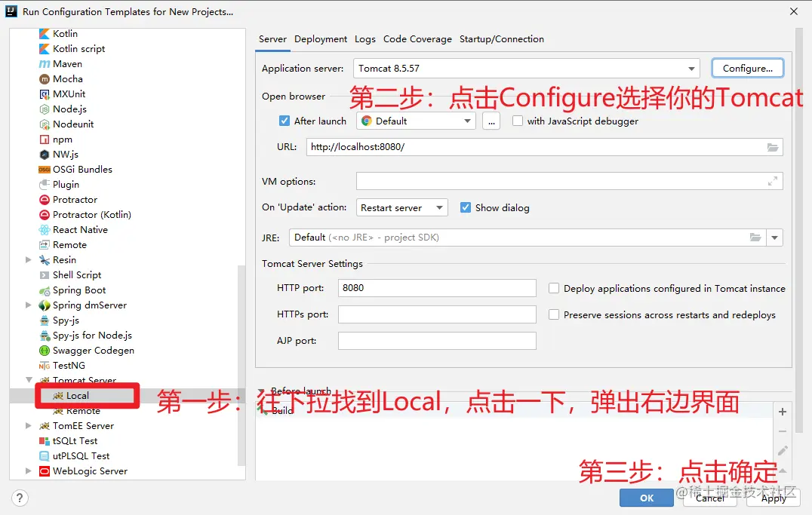Click the Apply button

774,498
